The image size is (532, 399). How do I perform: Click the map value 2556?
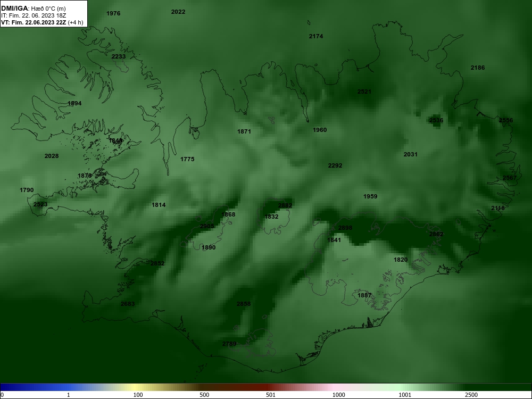506,120
